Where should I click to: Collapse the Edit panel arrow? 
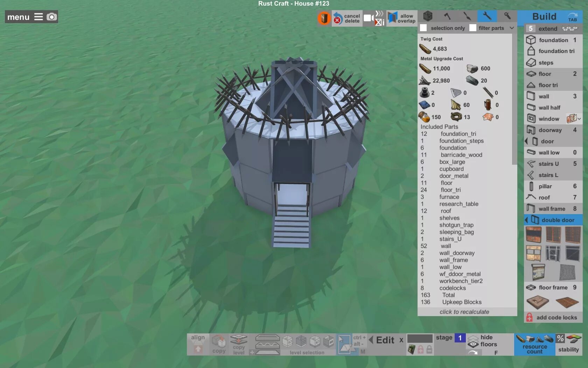371,340
